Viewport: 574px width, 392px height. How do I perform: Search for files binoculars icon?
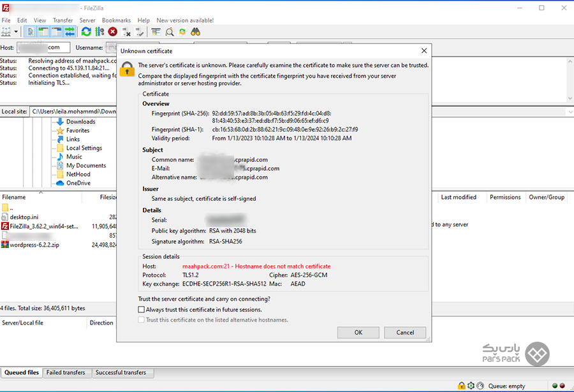[x=196, y=33]
